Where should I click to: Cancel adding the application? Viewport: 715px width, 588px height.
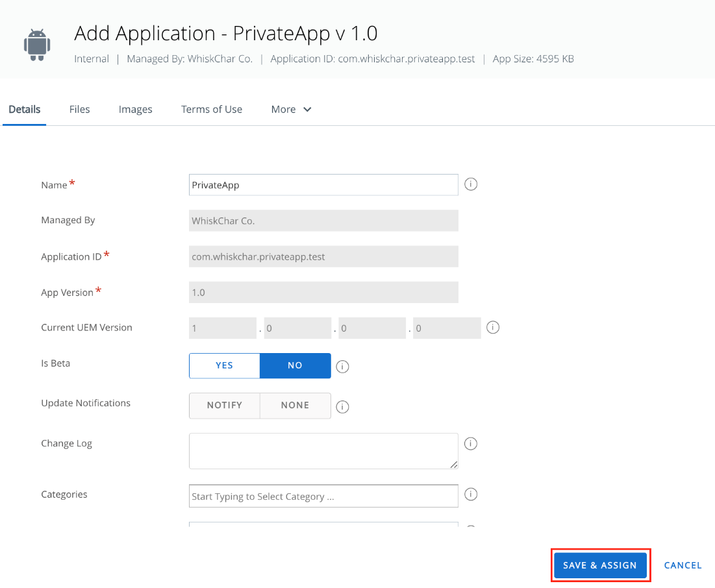683,565
